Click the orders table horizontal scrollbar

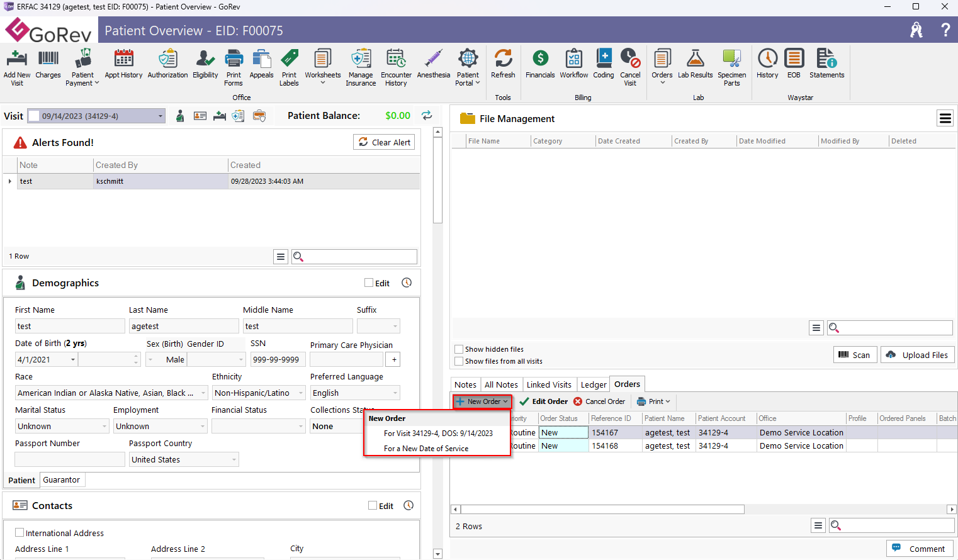click(x=602, y=509)
